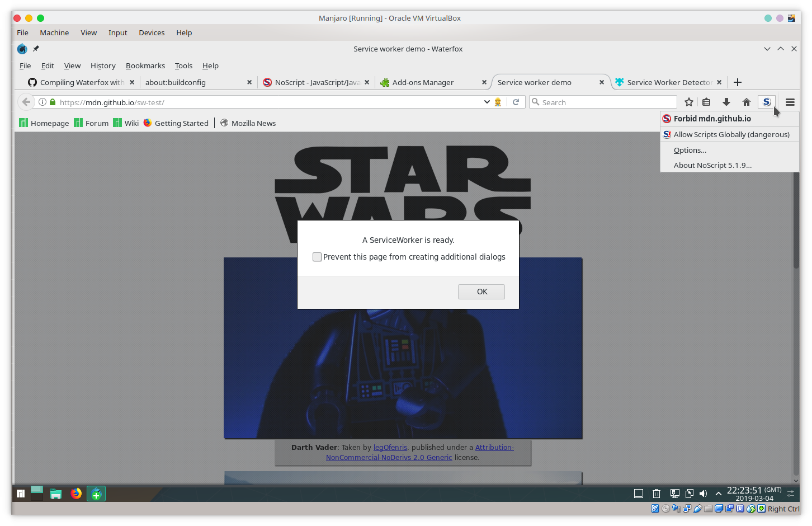This screenshot has height=526, width=812.
Task: Open Forum bookmark
Action: (91, 123)
